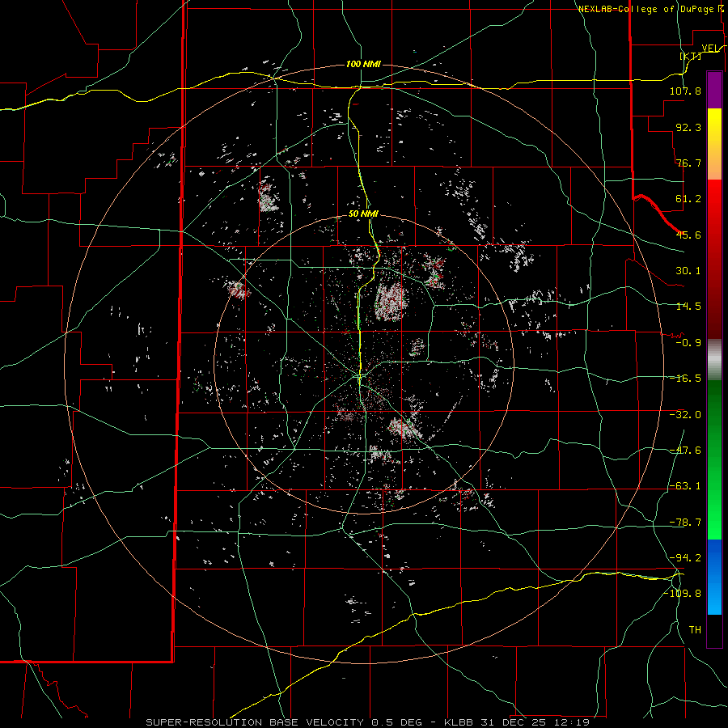The height and width of the screenshot is (728, 728).
Task: Select the black TH segment of the color bar
Action: (x=714, y=630)
